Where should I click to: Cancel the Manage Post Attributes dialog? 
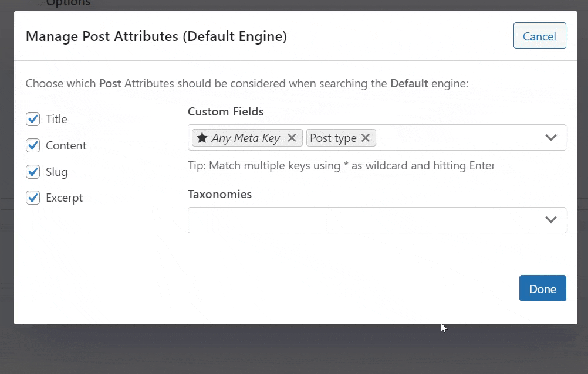(x=540, y=36)
